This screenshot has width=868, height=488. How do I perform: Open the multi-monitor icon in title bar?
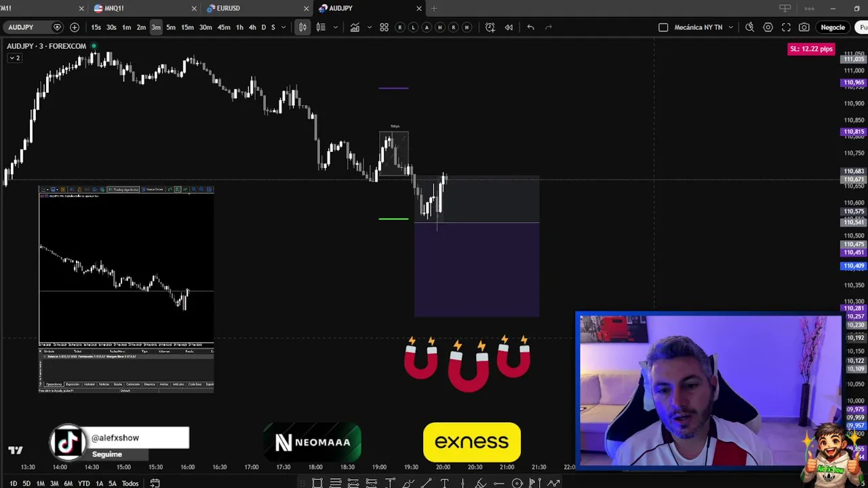[785, 8]
